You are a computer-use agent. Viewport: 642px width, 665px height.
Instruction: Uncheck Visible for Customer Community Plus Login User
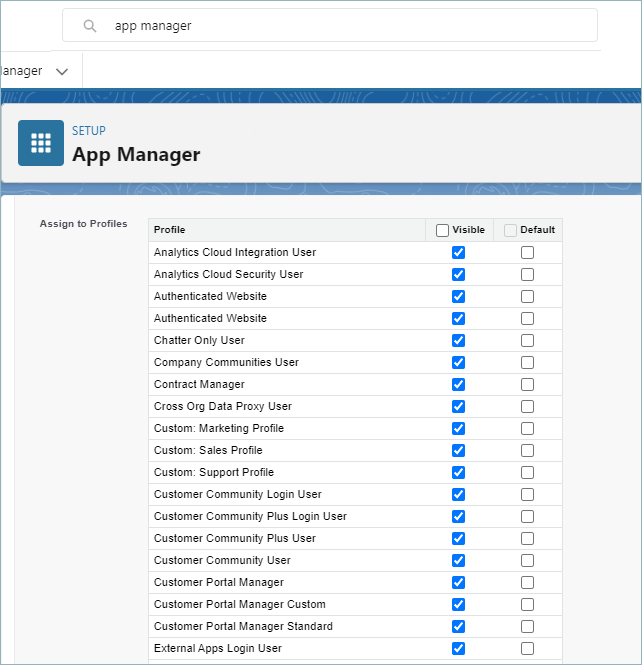458,517
